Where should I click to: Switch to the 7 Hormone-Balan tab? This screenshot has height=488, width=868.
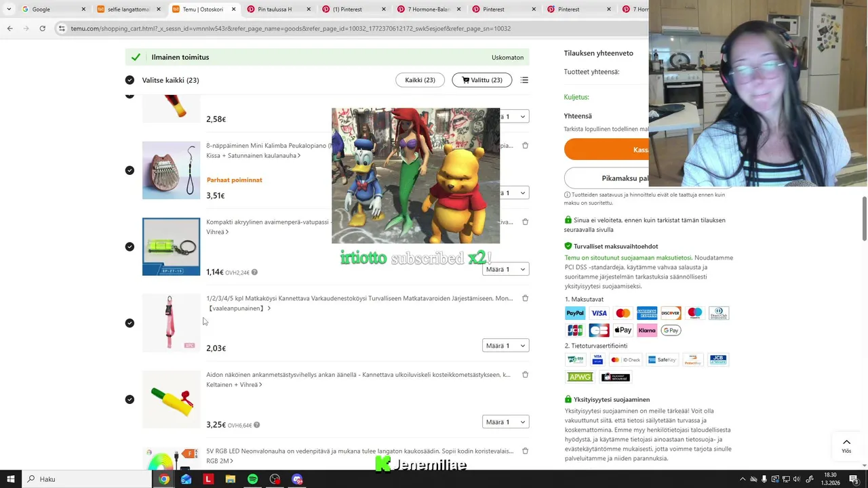pos(429,9)
